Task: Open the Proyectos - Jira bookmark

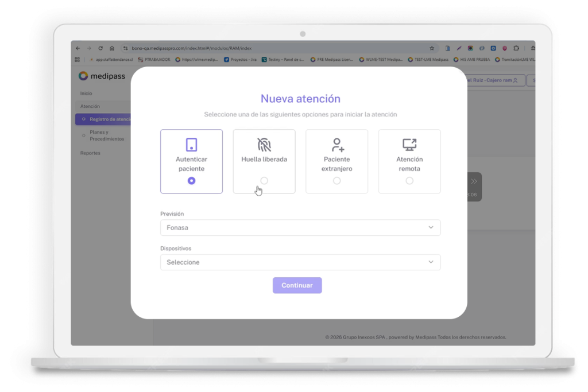Action: pyautogui.click(x=240, y=59)
